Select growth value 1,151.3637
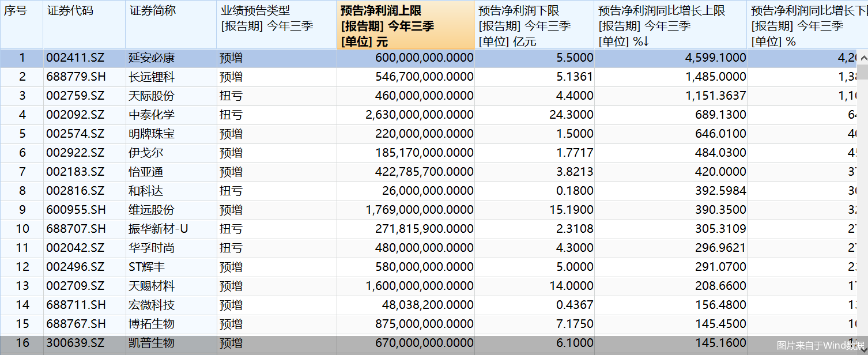Image resolution: width=868 pixels, height=355 pixels. pos(715,96)
